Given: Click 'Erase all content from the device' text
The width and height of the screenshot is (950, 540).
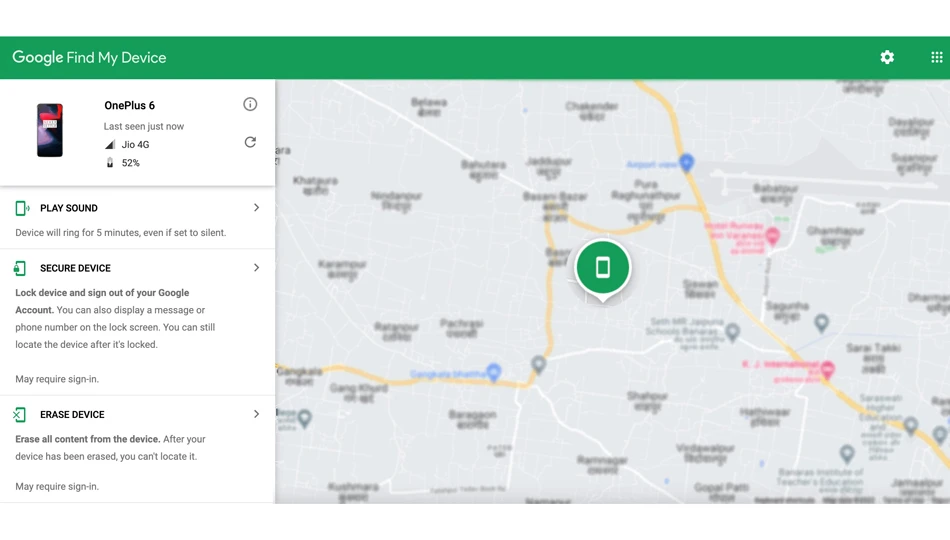Looking at the screenshot, I should pos(88,439).
